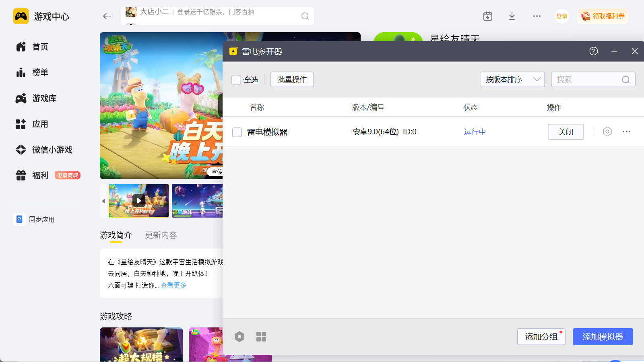
Task: Click the 雷电模拟器 name text
Action: point(267,132)
